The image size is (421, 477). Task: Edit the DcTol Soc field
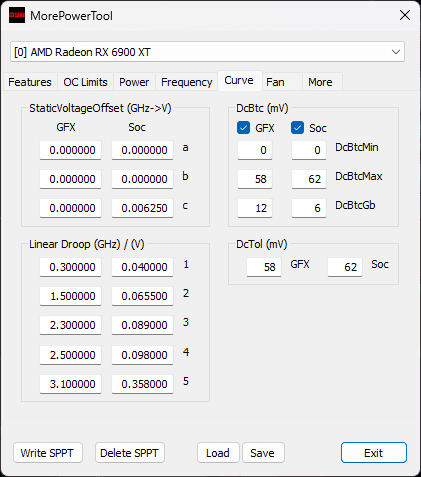345,267
